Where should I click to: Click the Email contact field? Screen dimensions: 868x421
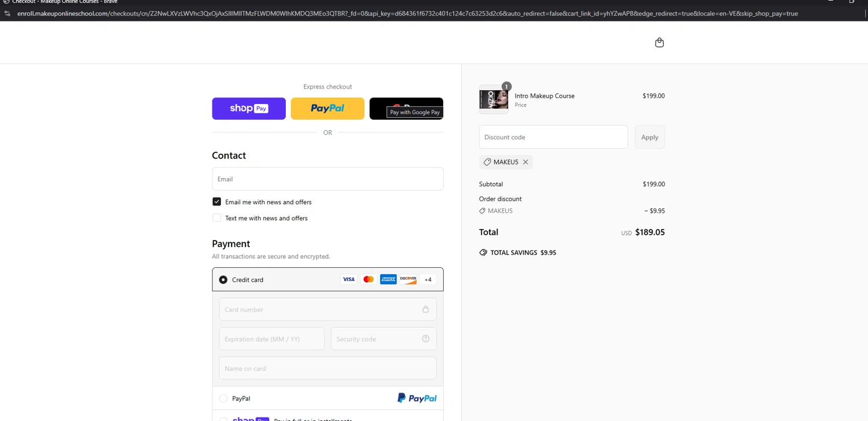328,179
